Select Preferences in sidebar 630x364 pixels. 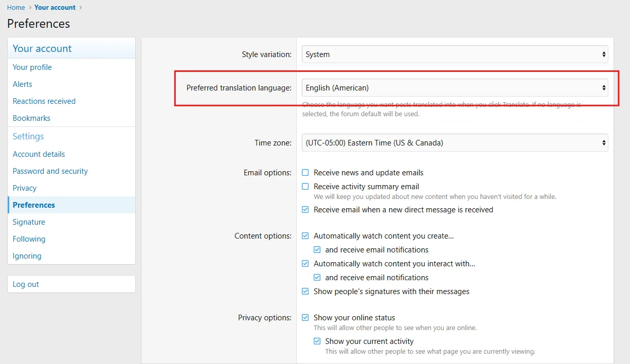[71, 205]
